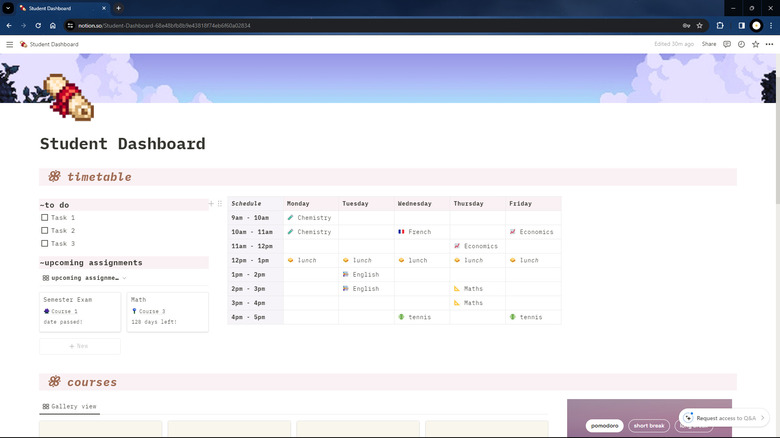Viewport: 780px width, 438px height.
Task: Go back in browser history
Action: (x=9, y=25)
